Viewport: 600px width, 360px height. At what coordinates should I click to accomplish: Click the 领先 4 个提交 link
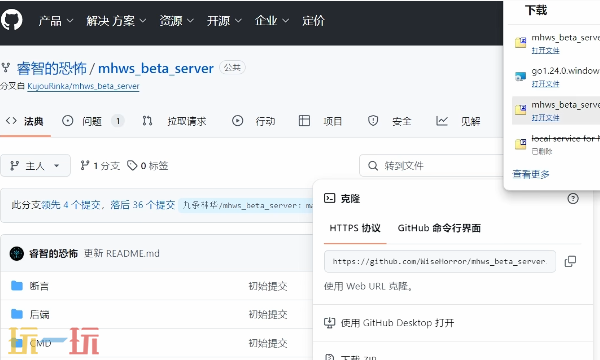coord(71,205)
